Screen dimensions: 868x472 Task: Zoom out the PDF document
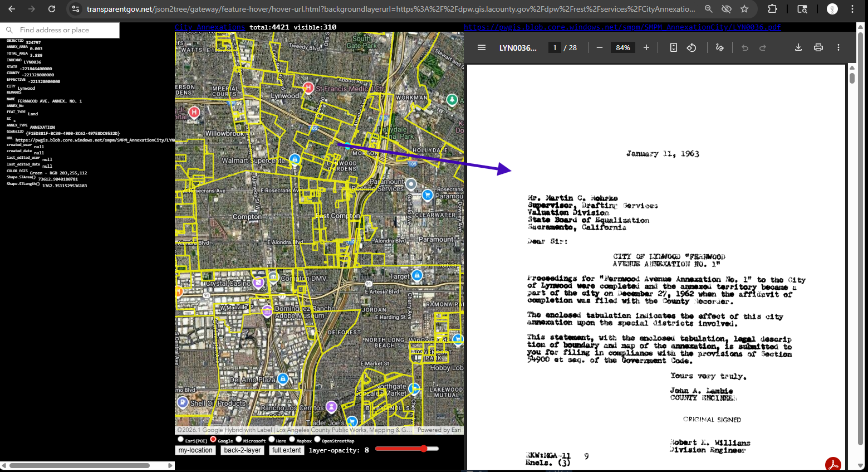(x=600, y=48)
